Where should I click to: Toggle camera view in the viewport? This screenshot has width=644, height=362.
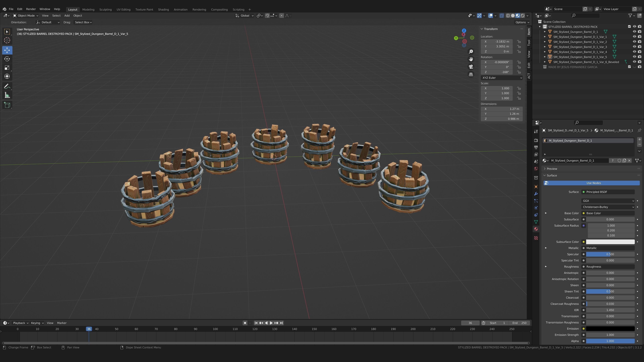click(471, 67)
